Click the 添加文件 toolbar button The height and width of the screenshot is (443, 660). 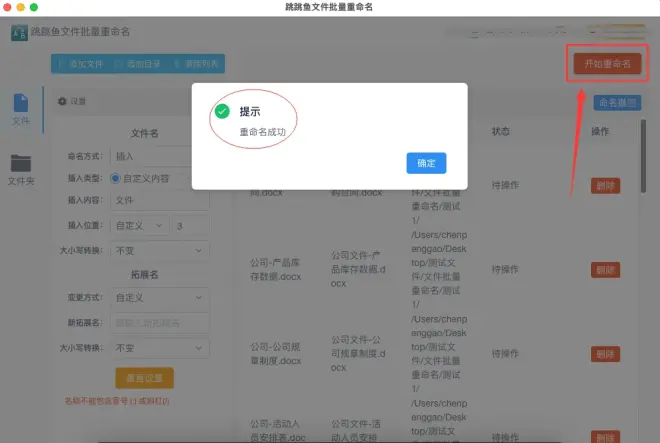pyautogui.click(x=80, y=64)
